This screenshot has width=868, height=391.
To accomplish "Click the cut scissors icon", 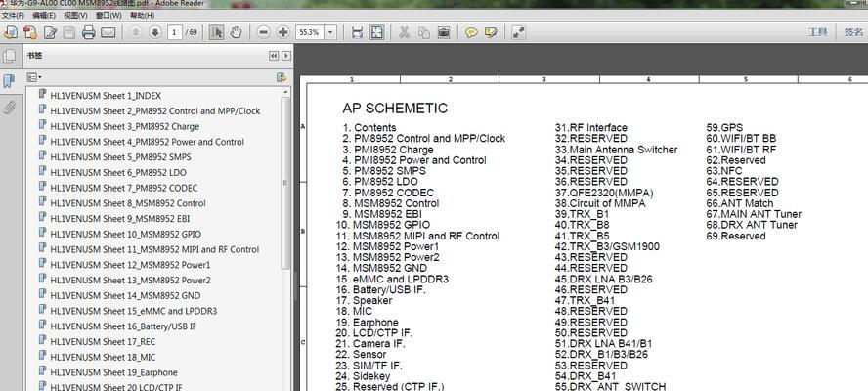I will tap(404, 32).
